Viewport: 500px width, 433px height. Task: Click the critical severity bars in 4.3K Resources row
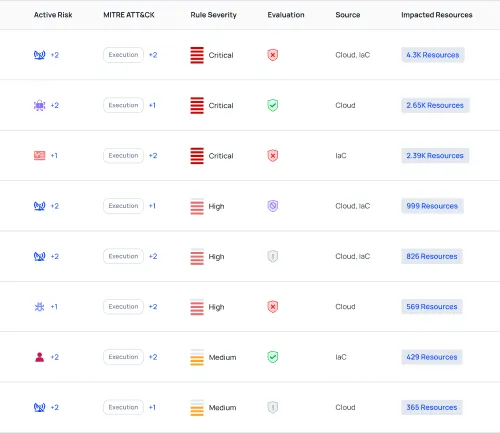click(197, 55)
